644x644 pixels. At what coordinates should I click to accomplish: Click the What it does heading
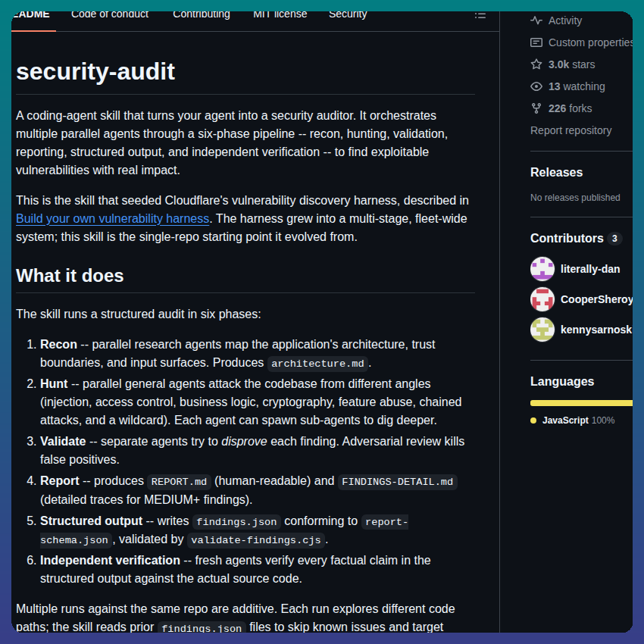click(70, 276)
